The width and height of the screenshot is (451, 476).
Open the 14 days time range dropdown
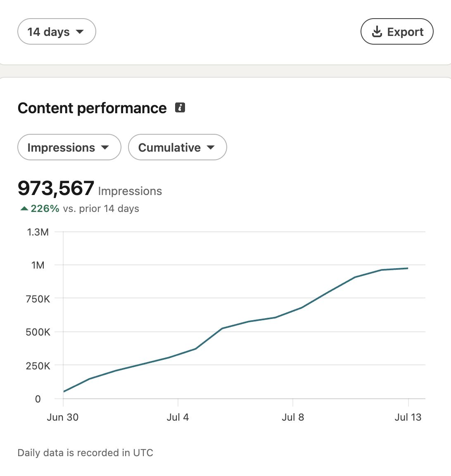coord(57,31)
